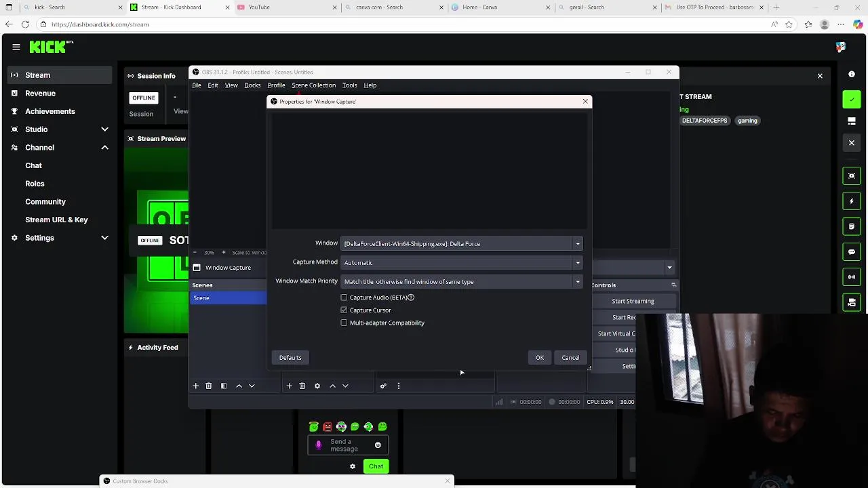Click the green Chat button
The image size is (868, 488).
click(x=376, y=466)
